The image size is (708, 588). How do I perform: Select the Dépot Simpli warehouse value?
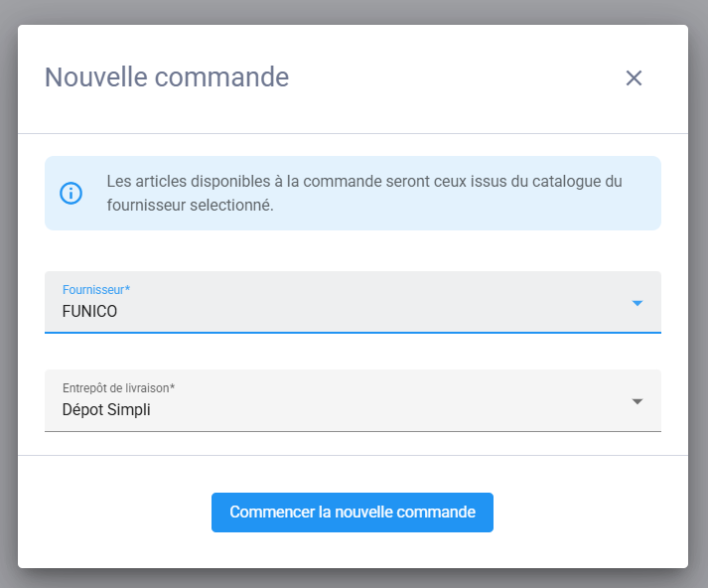click(x=106, y=409)
